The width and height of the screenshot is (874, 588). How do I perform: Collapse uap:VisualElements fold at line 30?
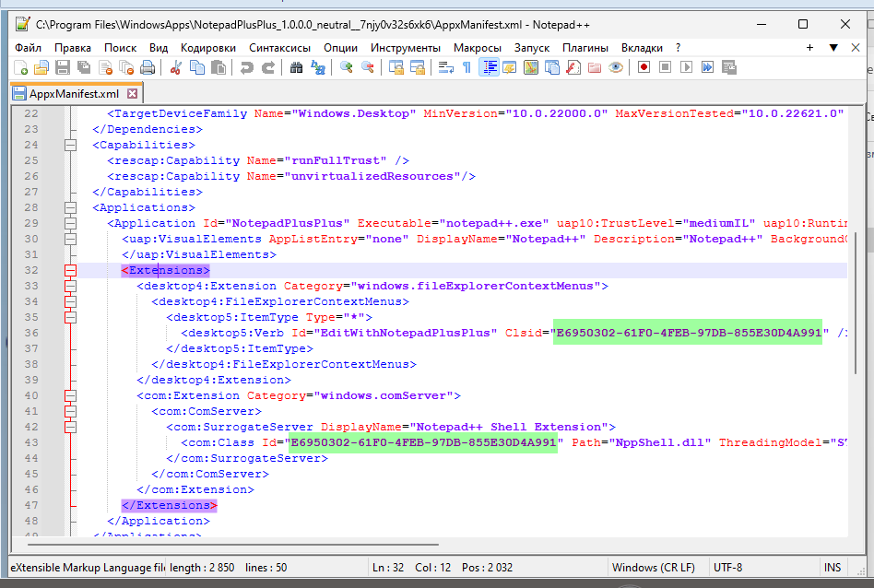(x=70, y=239)
